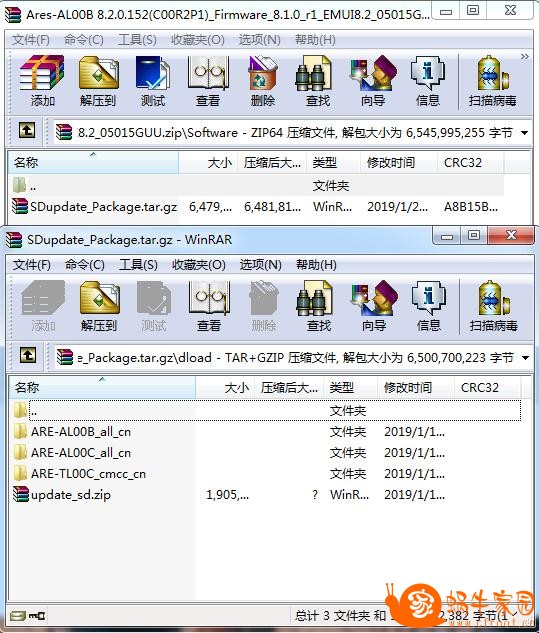The height and width of the screenshot is (633, 539).
Task: Click Delete (删除) in the Ares-AL00B window
Action: point(263,82)
